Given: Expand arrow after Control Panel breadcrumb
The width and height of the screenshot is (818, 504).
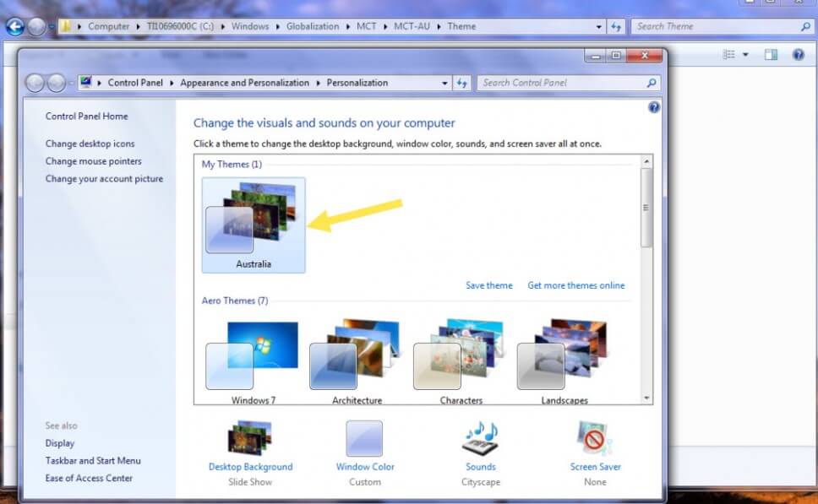Looking at the screenshot, I should tap(172, 83).
